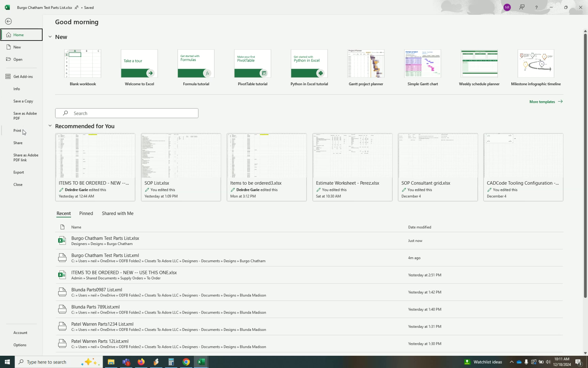Click the file icon beside Burgo Chatham Test Parts List.xml
The height and width of the screenshot is (368, 588).
point(62,258)
